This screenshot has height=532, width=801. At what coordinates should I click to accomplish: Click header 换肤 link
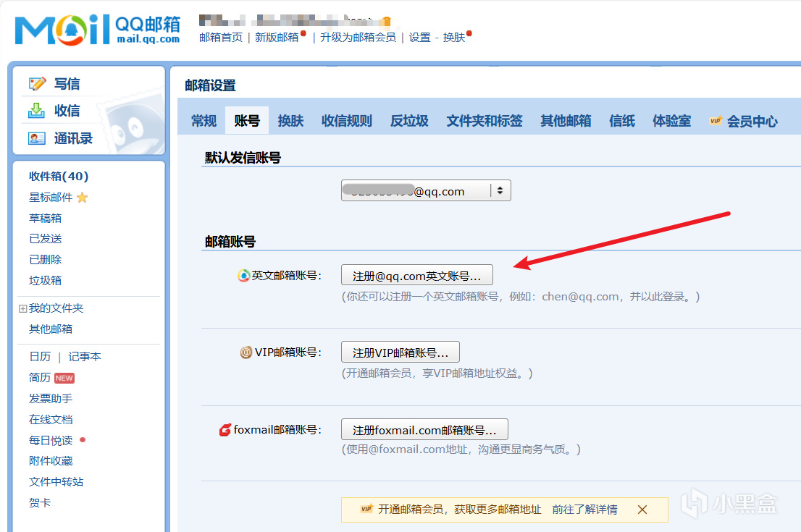[x=454, y=37]
